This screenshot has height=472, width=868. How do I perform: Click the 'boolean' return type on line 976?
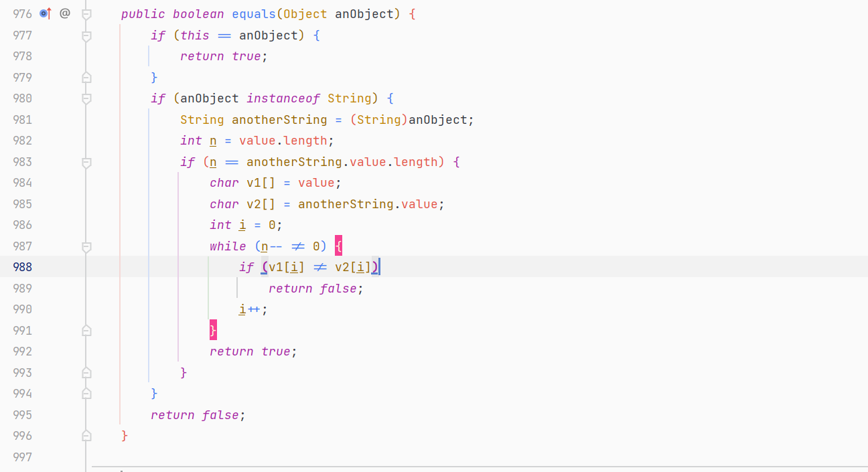(198, 14)
